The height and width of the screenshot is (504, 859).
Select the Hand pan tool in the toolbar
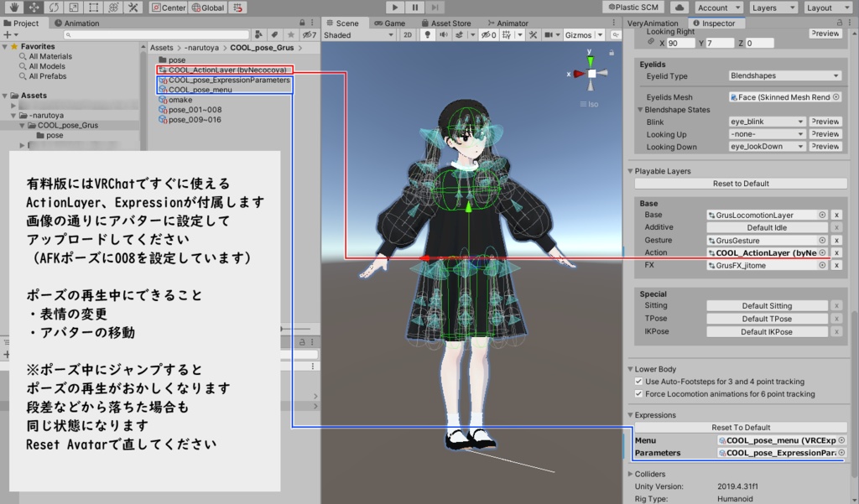click(x=14, y=7)
